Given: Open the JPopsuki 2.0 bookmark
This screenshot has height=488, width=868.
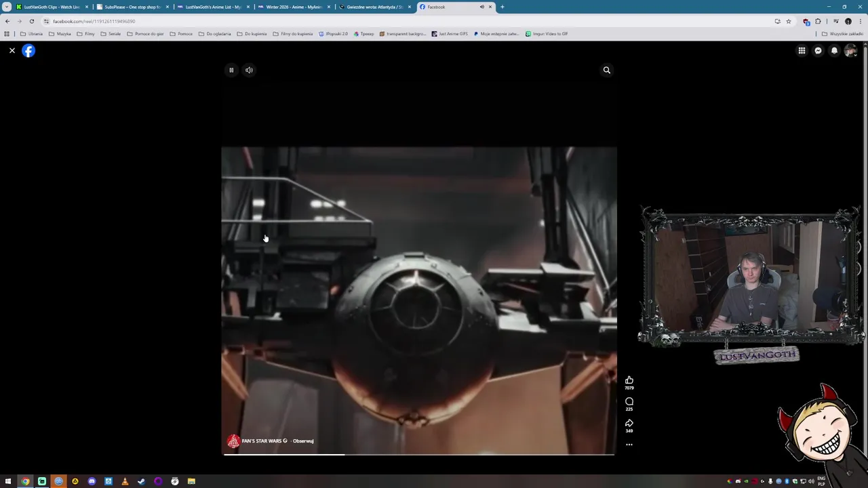Looking at the screenshot, I should tap(333, 34).
